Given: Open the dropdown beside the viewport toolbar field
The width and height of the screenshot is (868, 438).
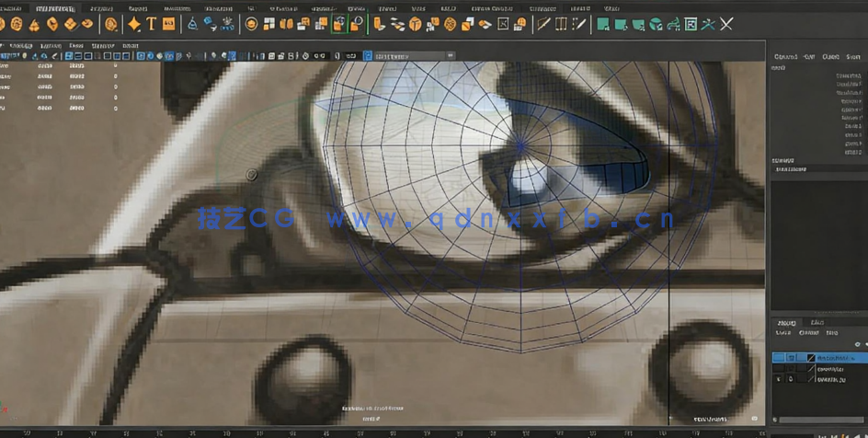Looking at the screenshot, I should pyautogui.click(x=451, y=56).
